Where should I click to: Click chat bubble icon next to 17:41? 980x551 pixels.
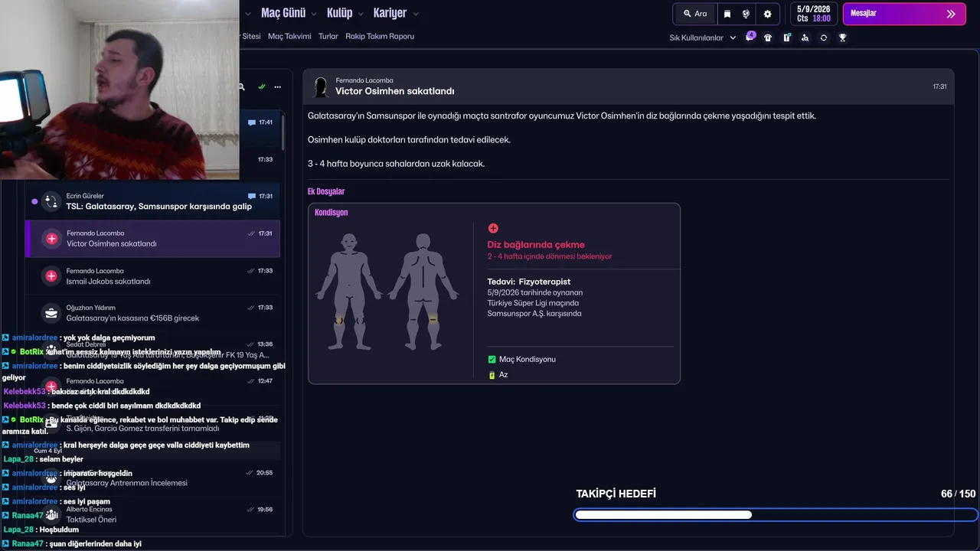[x=252, y=122]
